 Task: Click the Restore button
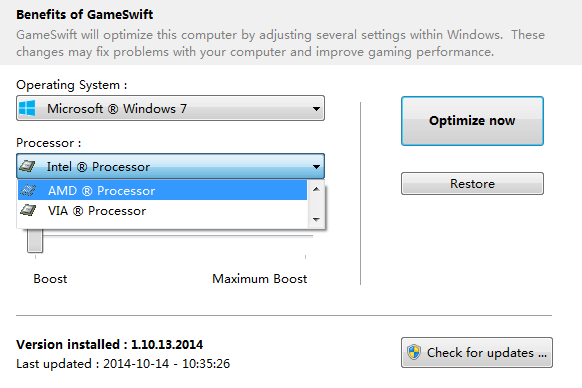coord(472,183)
